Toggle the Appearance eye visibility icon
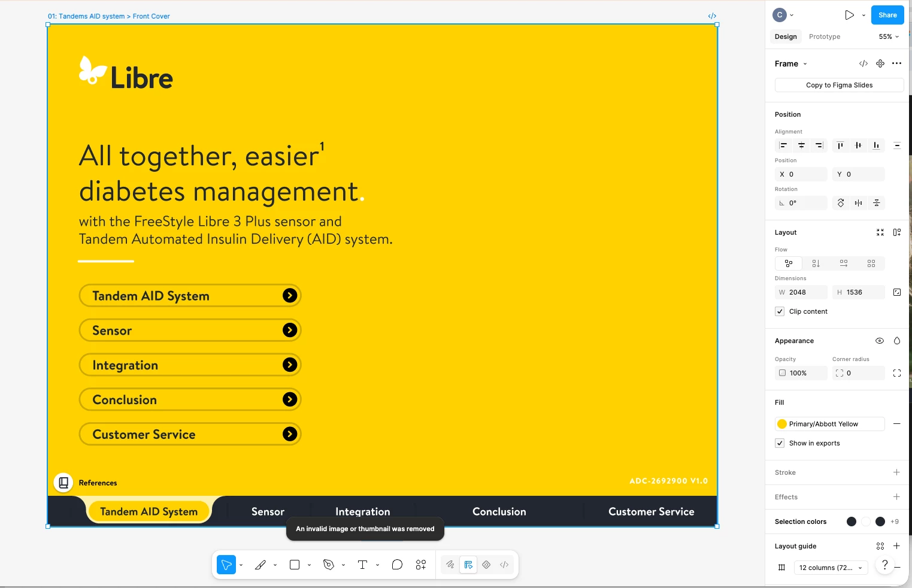Screen dimensions: 912x588 (x=880, y=341)
